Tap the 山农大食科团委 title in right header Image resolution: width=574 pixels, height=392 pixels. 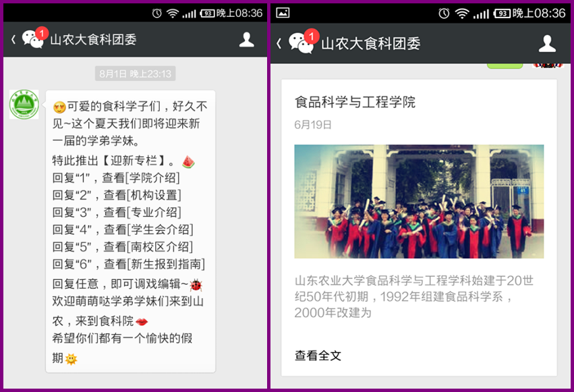click(370, 44)
